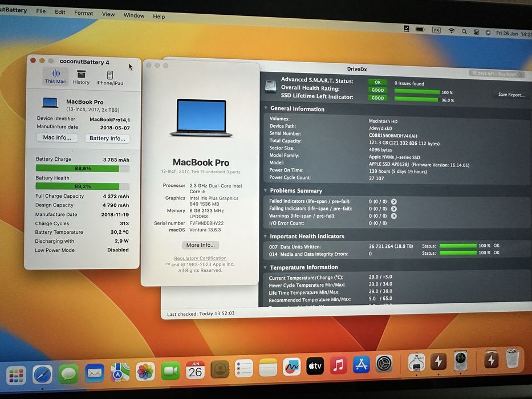The image size is (532, 399).
Task: Open Contacts from the Dock
Action: pos(220,369)
